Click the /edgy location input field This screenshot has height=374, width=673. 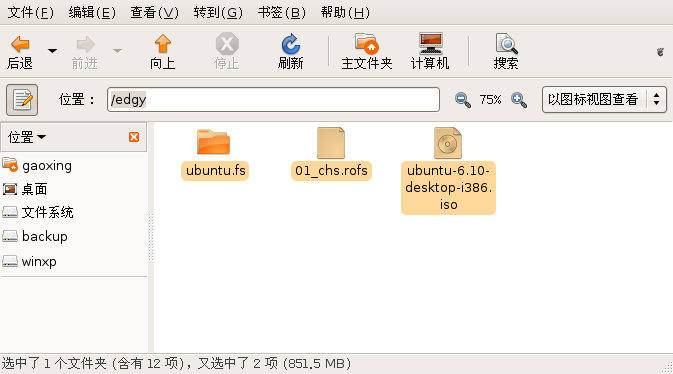pos(273,100)
